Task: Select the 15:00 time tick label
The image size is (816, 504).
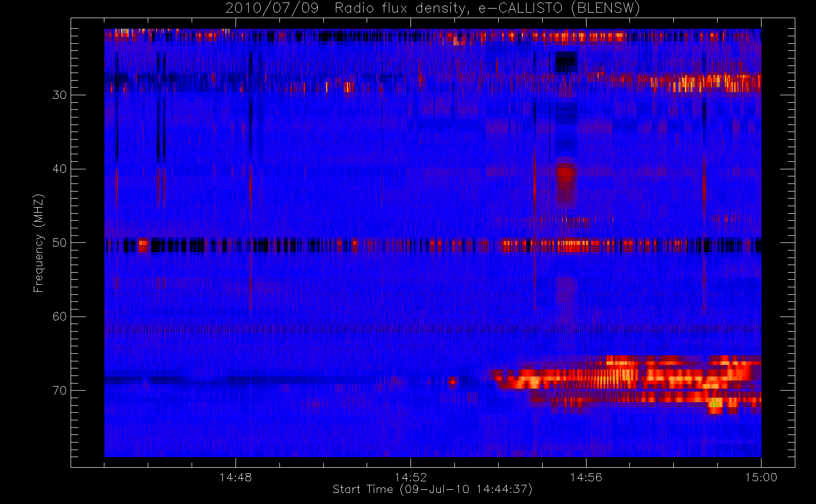Action: (761, 477)
